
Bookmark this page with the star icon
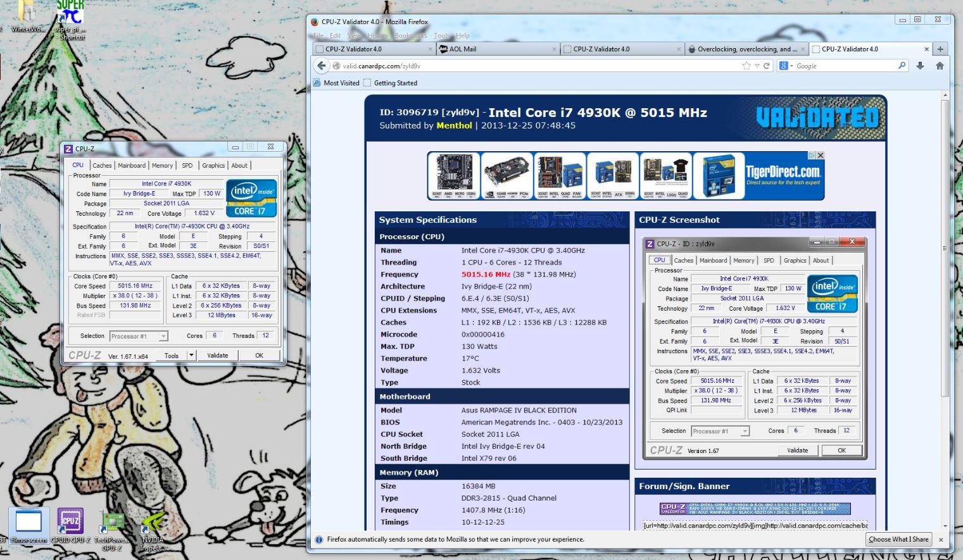pos(746,66)
